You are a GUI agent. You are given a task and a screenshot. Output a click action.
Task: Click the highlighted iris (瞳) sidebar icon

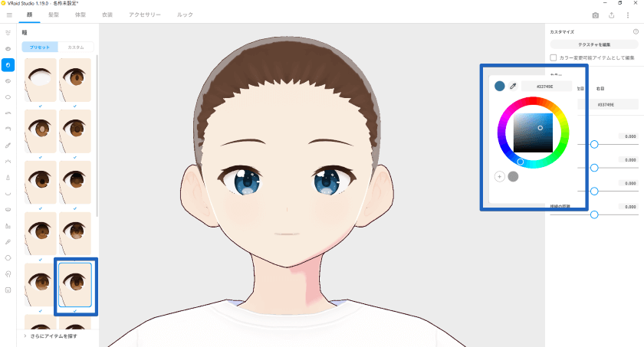click(8, 65)
